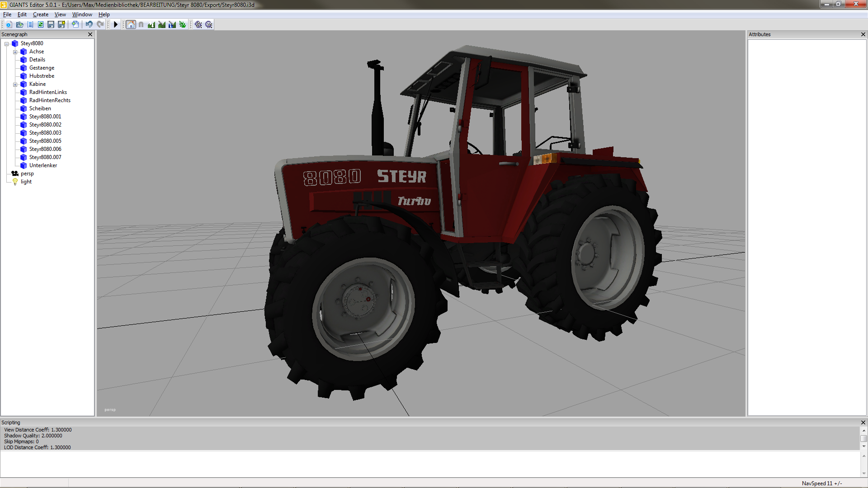Select the Gestaenge node
The image size is (868, 488).
click(x=42, y=68)
